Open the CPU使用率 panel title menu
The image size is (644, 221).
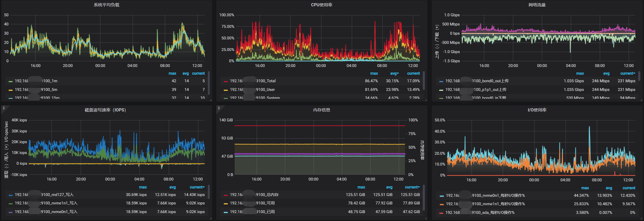322,5
